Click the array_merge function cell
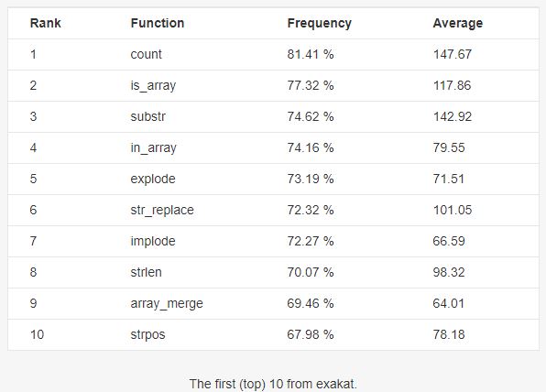 [167, 303]
